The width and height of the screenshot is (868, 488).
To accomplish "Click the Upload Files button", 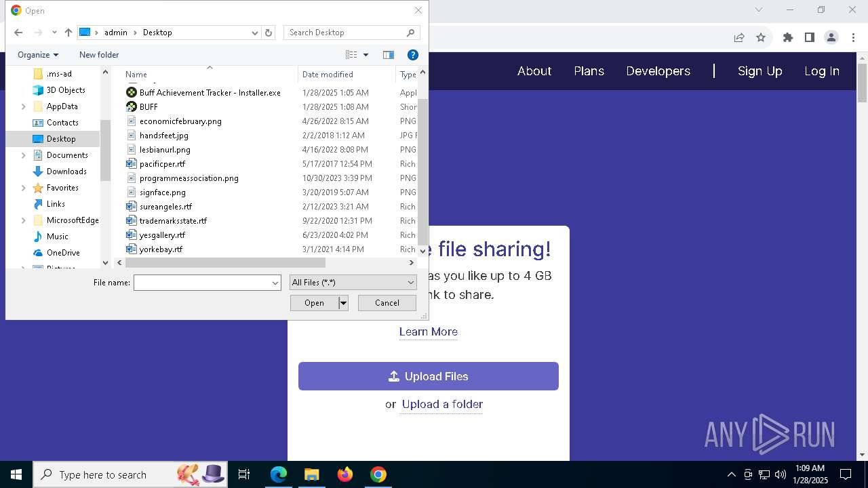I will pos(429,376).
